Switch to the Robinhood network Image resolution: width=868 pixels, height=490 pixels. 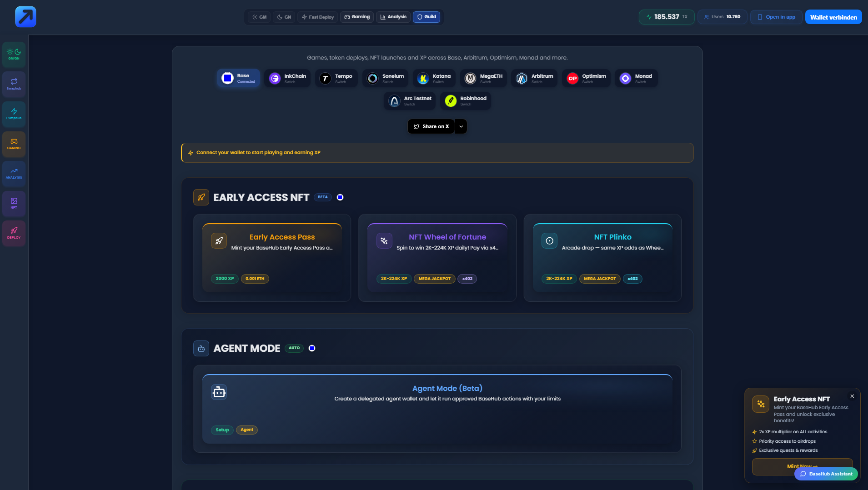point(466,100)
